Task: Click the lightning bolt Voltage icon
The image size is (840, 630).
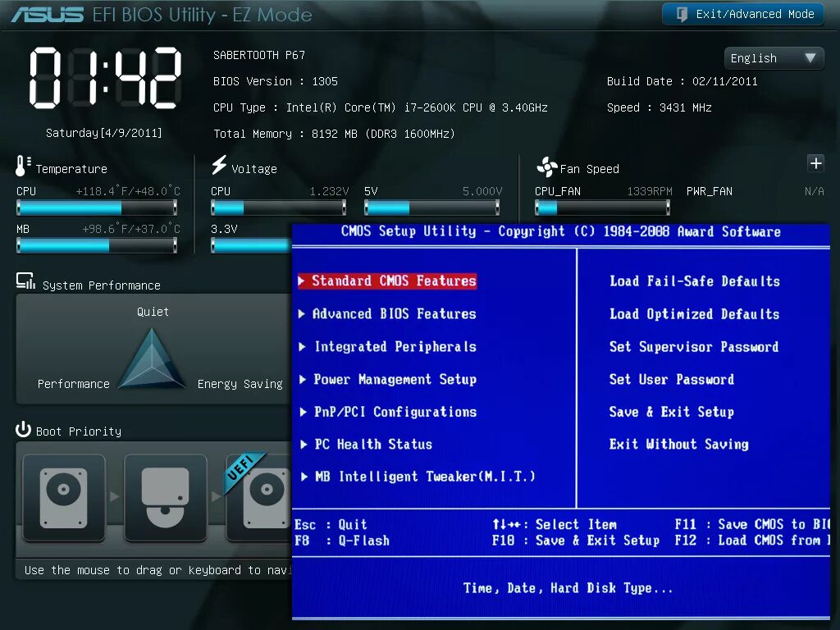Action: click(x=218, y=165)
